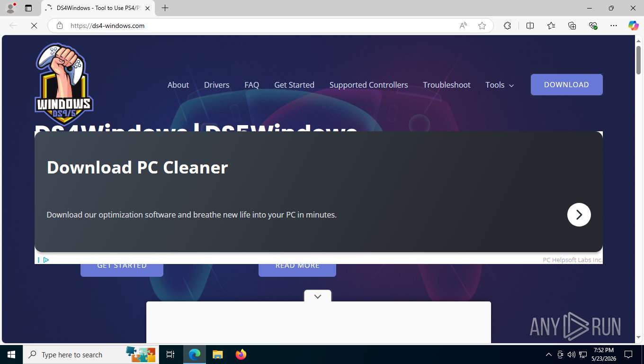The height and width of the screenshot is (364, 644).
Task: Toggle Split screen icon
Action: [x=530, y=26]
